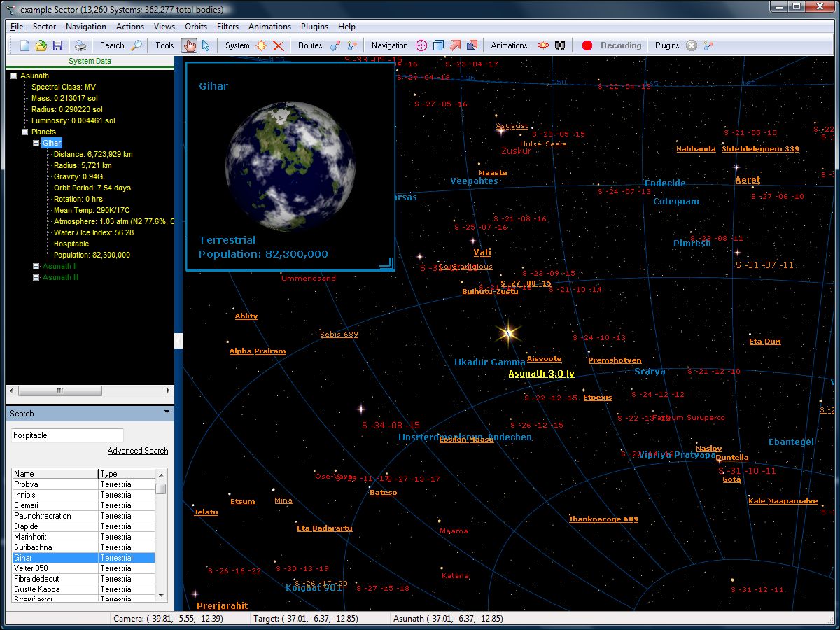Open the Advanced Search link

tap(138, 451)
